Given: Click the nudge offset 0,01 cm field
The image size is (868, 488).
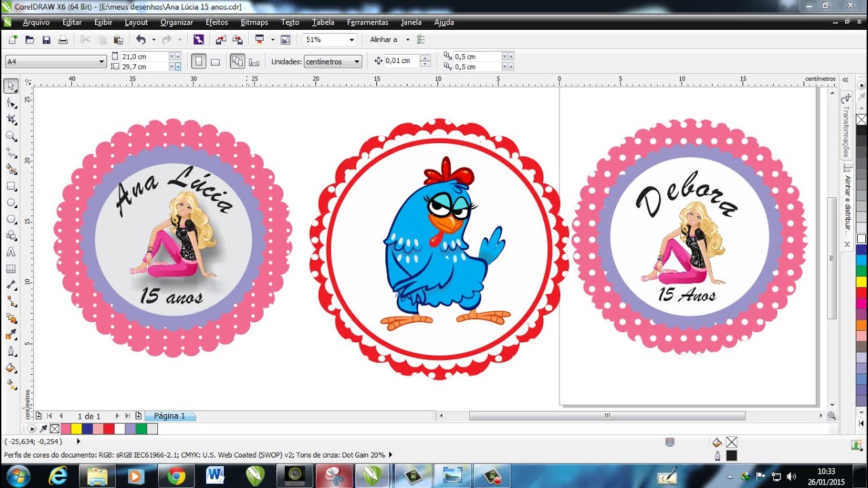Looking at the screenshot, I should tap(402, 61).
